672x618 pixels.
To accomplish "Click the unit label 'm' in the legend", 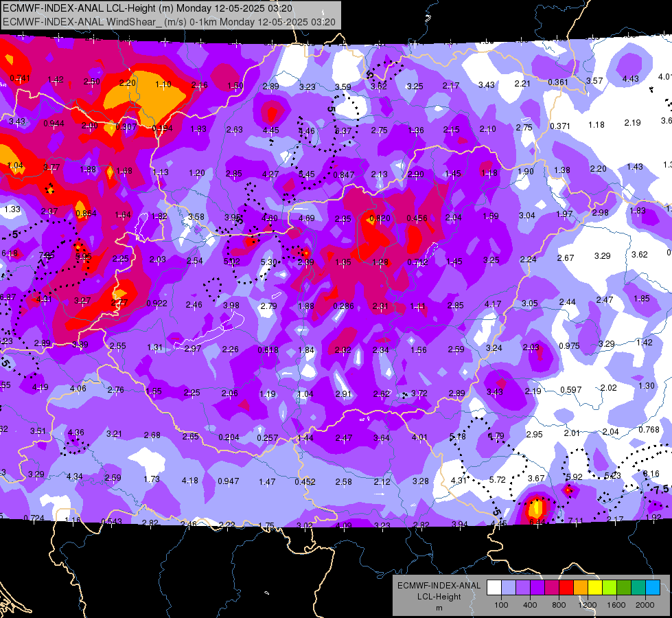I will (439, 608).
